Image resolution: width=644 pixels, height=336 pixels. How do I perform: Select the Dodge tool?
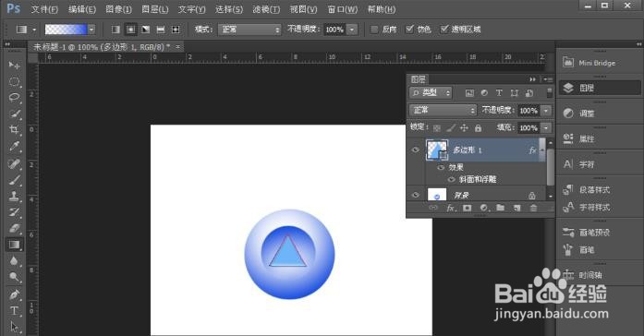click(x=14, y=277)
